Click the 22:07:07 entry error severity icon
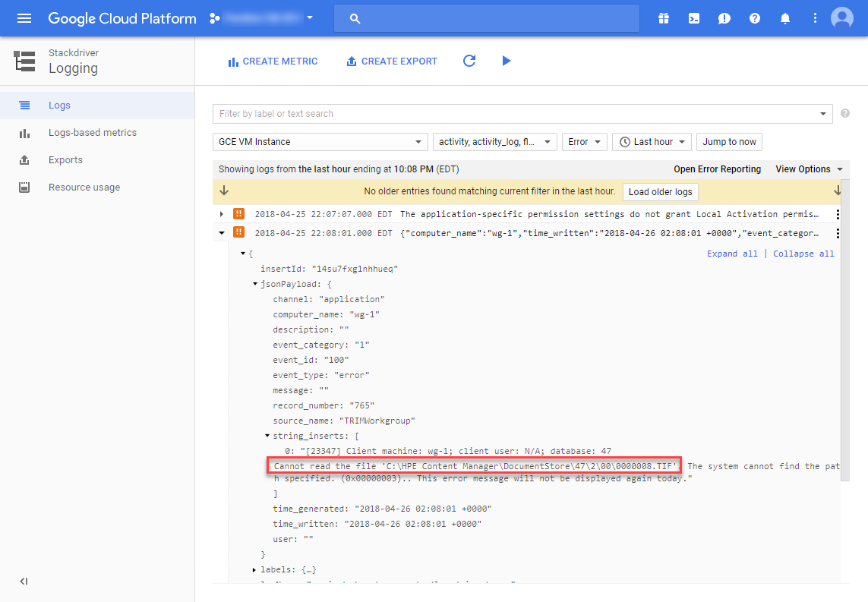The height and width of the screenshot is (602, 868). (x=239, y=213)
